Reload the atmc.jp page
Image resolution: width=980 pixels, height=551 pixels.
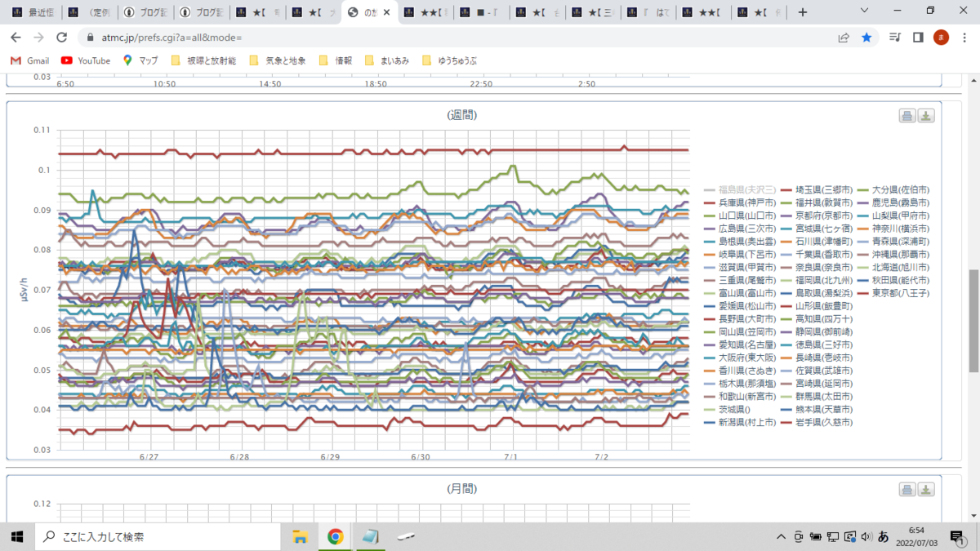coord(62,38)
